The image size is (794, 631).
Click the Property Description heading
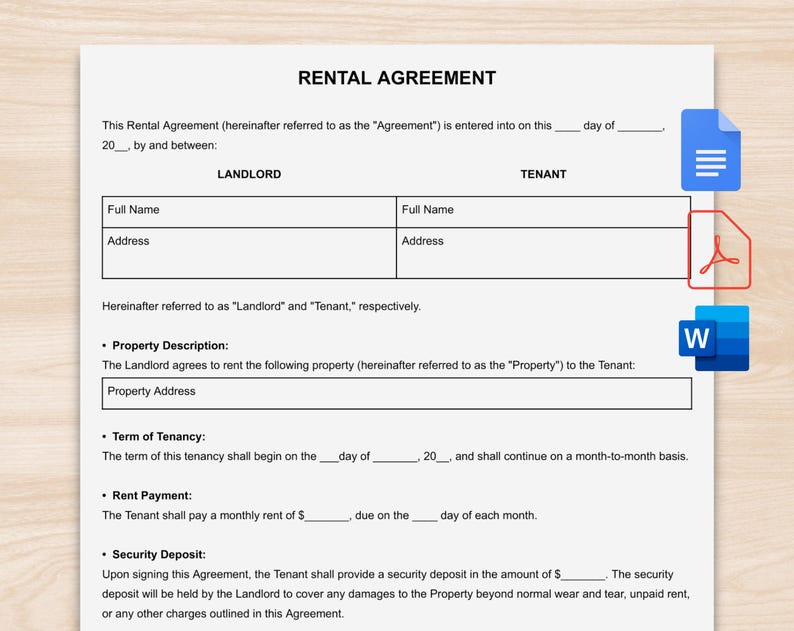[x=170, y=345]
